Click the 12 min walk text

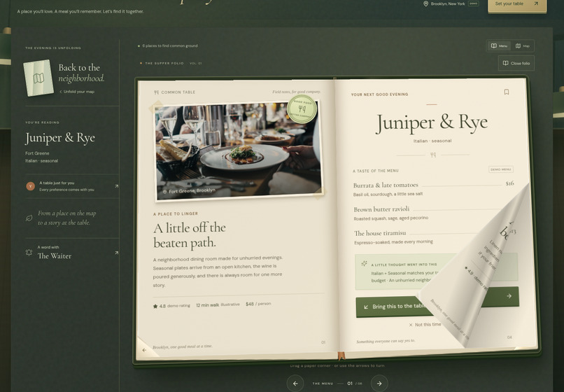(208, 305)
